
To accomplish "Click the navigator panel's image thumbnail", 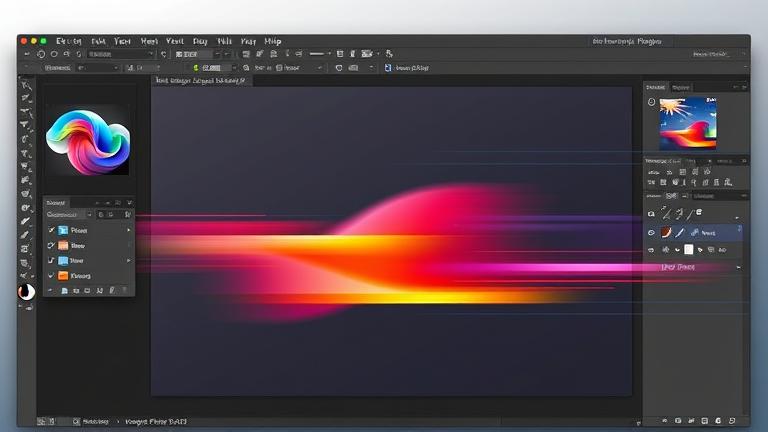I will pyautogui.click(x=688, y=124).
